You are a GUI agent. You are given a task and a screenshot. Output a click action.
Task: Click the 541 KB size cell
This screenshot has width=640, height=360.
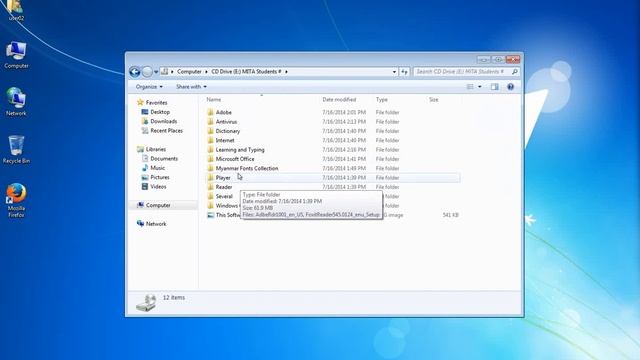(451, 215)
